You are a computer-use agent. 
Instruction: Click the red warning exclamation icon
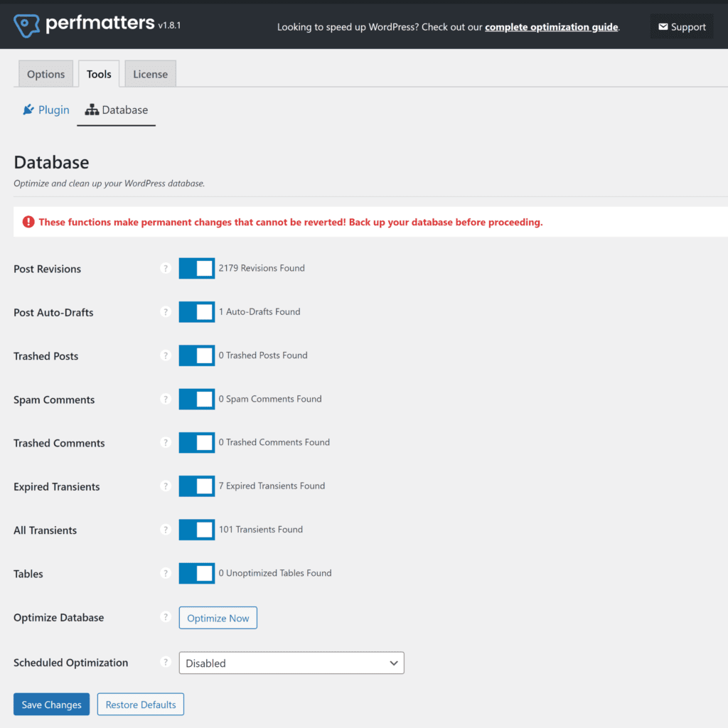tap(28, 222)
